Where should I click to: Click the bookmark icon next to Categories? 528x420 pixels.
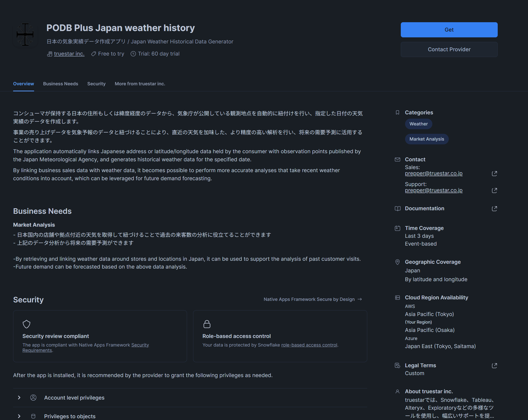tap(398, 113)
